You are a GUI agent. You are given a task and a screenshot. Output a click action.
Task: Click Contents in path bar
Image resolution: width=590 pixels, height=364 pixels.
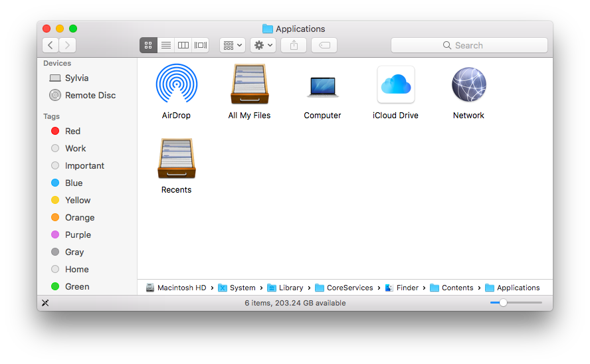pos(452,288)
